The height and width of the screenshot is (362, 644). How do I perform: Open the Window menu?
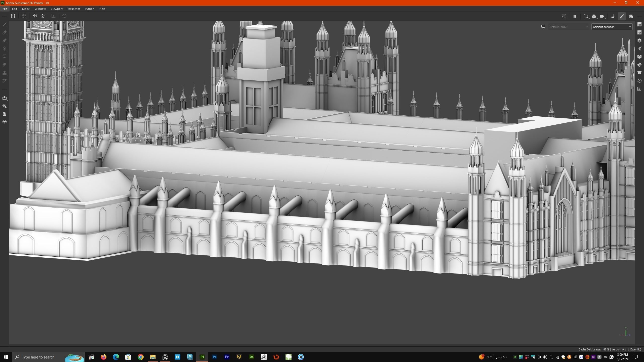tap(40, 9)
